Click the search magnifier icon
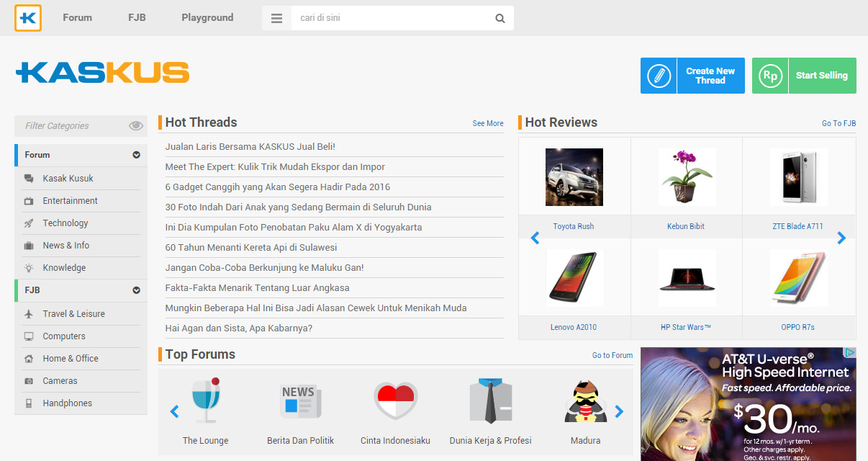This screenshot has width=868, height=461. (x=500, y=19)
